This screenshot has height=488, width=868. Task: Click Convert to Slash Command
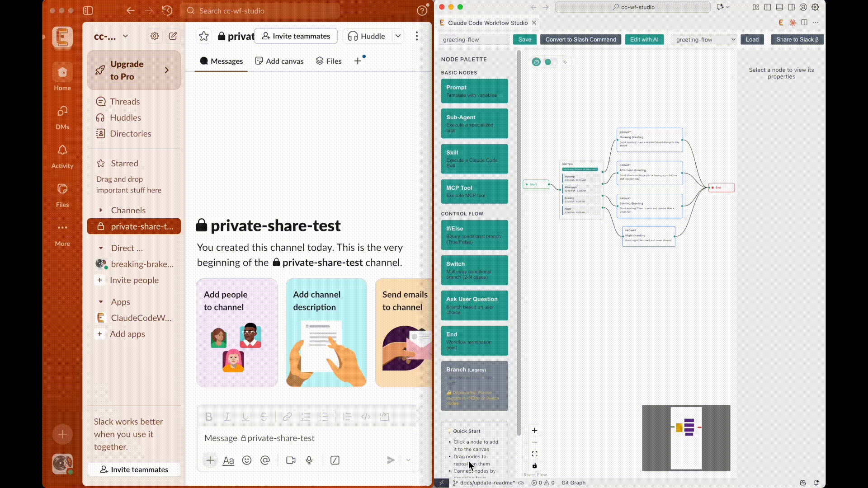pyautogui.click(x=580, y=40)
